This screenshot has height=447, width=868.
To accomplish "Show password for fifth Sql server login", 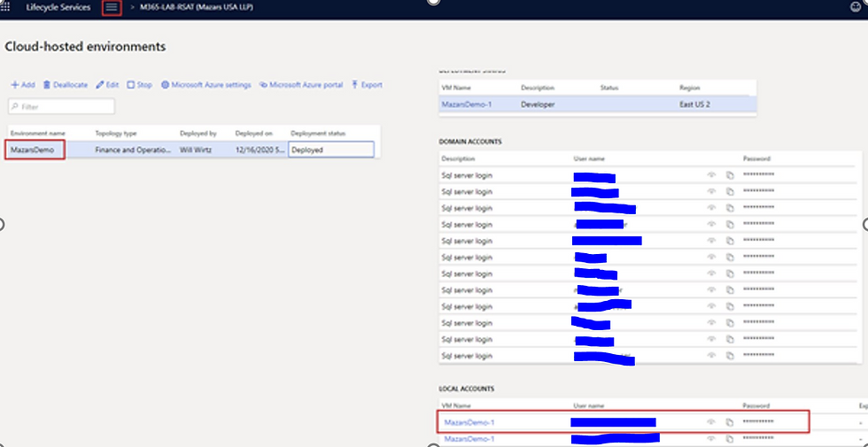I will click(x=711, y=241).
